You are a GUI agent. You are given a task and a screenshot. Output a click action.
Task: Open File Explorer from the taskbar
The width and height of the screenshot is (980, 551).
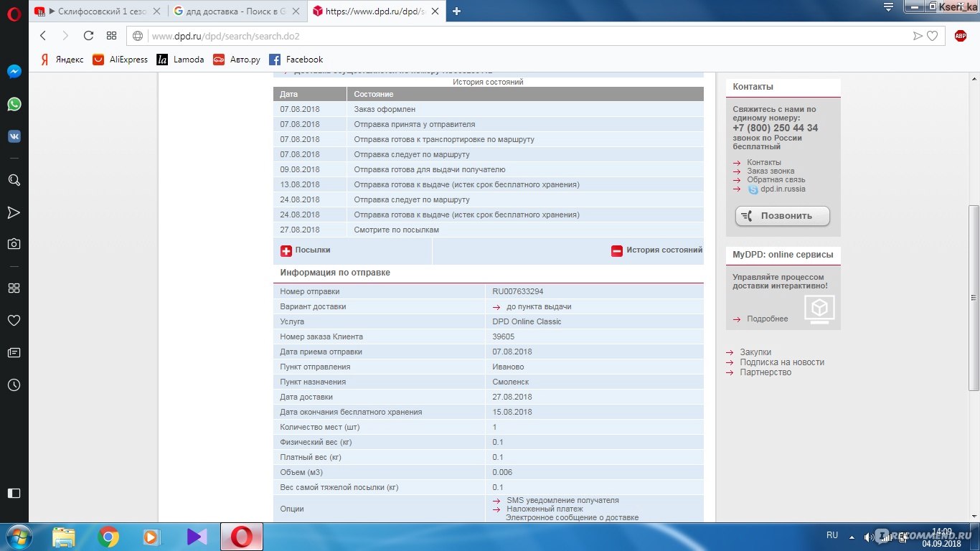(64, 537)
